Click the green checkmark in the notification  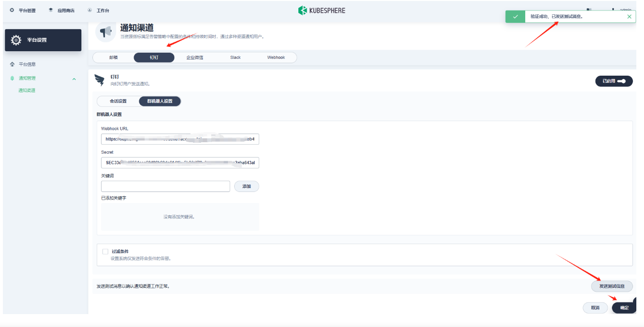click(x=515, y=16)
